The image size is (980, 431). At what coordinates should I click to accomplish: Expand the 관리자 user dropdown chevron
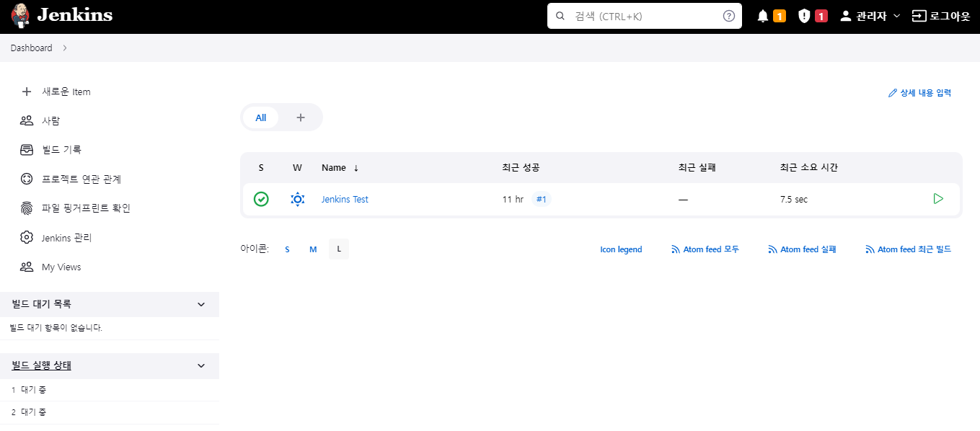coord(896,16)
